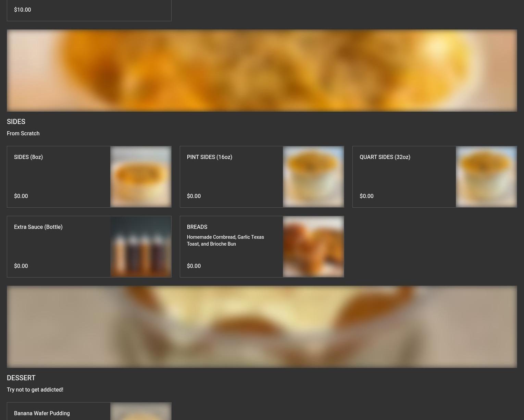The height and width of the screenshot is (420, 524).
Task: Select the QUART SIDES (32oz) item
Action: point(435,177)
